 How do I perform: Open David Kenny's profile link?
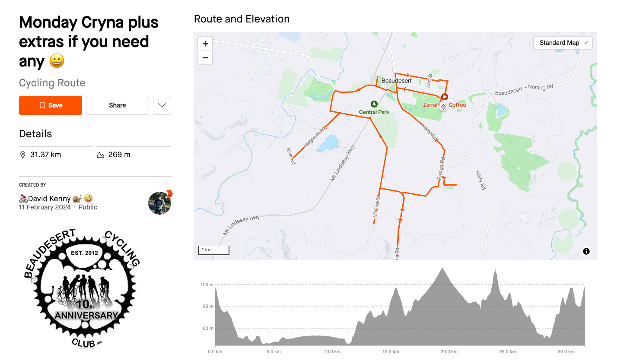[x=49, y=199]
